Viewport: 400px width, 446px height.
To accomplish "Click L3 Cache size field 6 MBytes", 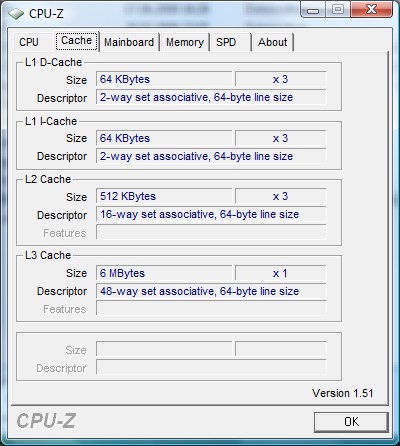I will click(x=164, y=273).
